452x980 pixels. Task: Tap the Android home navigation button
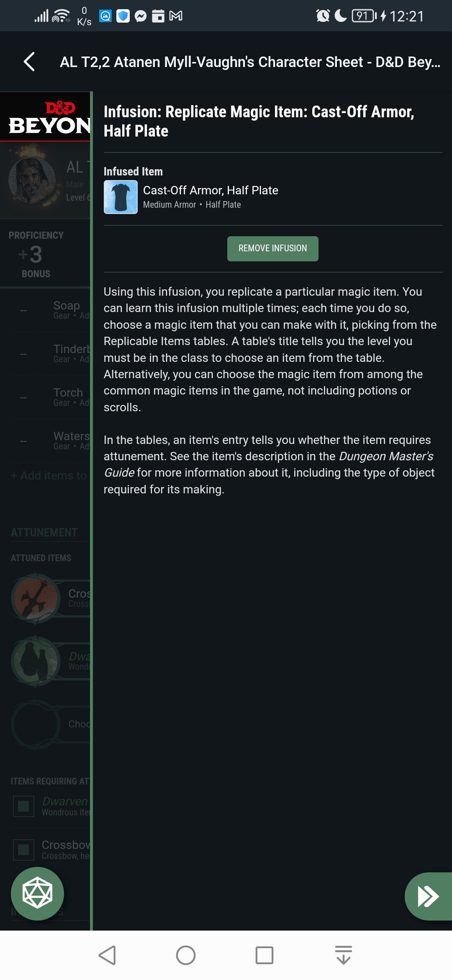(x=186, y=955)
